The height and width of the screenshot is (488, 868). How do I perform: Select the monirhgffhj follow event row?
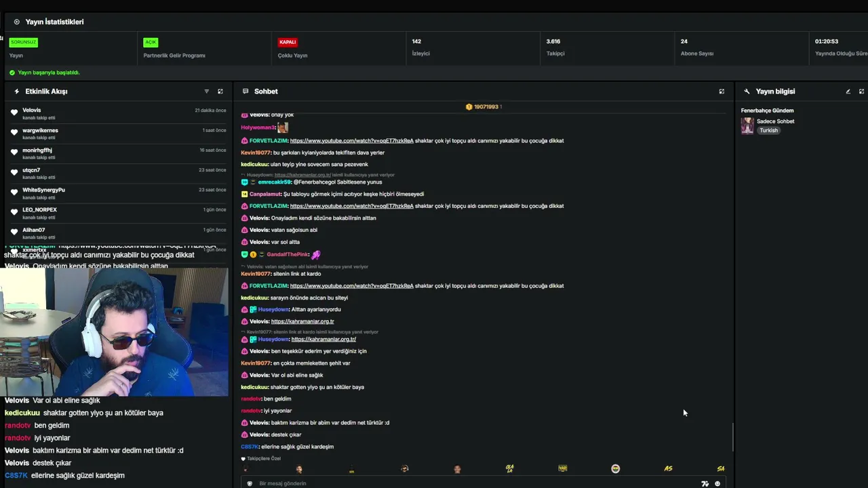(118, 153)
